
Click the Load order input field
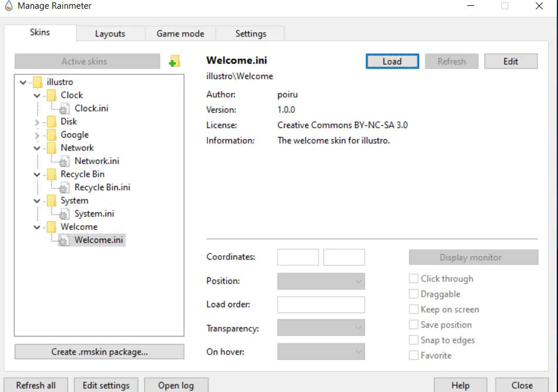(321, 305)
